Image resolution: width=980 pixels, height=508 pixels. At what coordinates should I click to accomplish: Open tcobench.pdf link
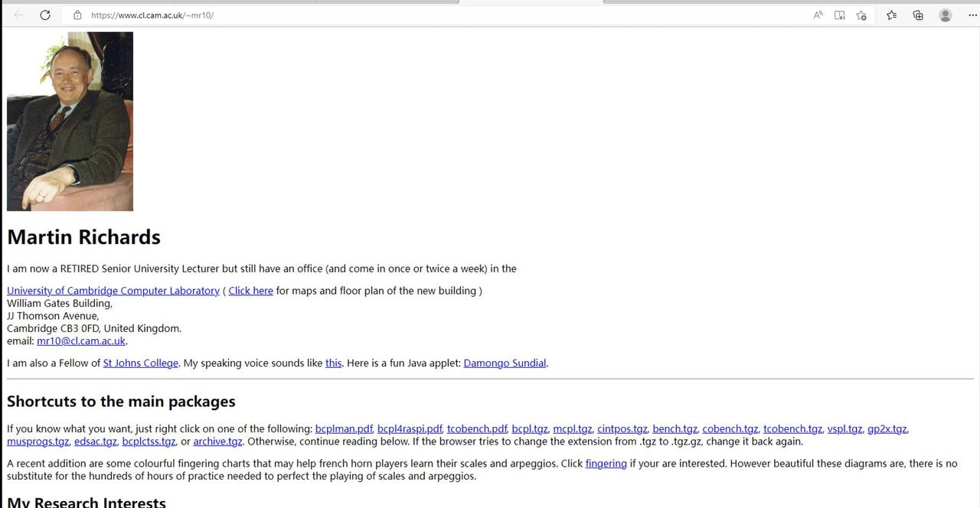[477, 429]
